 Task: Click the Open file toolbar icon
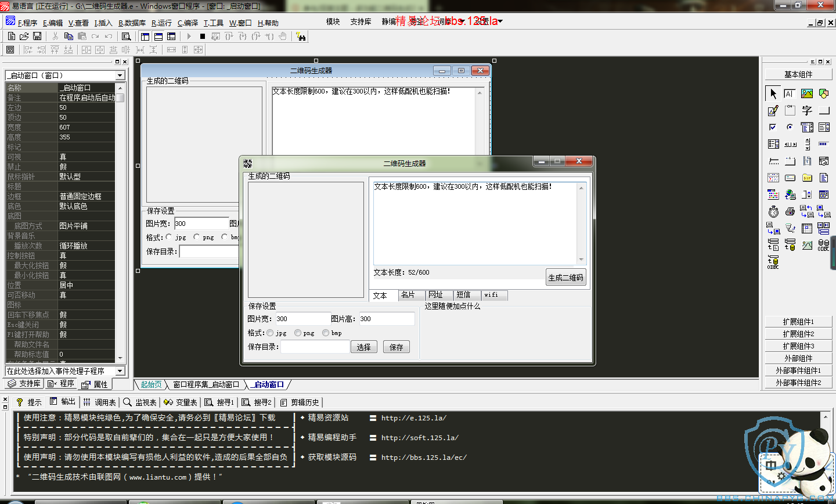[x=24, y=36]
